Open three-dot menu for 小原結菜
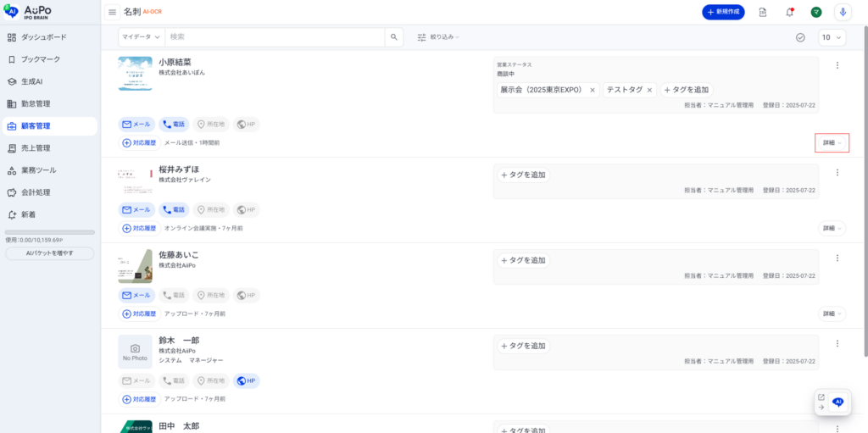Viewport: 868px width, 433px height. [x=837, y=65]
